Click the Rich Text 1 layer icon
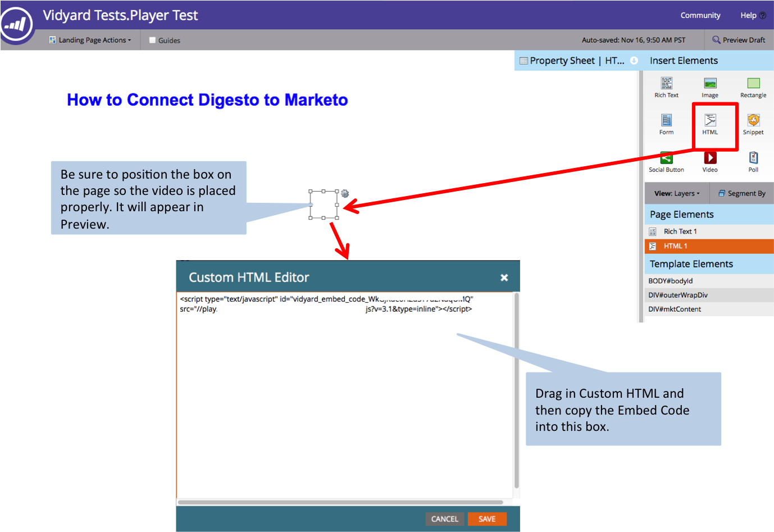Image resolution: width=774 pixels, height=532 pixels. click(x=653, y=231)
